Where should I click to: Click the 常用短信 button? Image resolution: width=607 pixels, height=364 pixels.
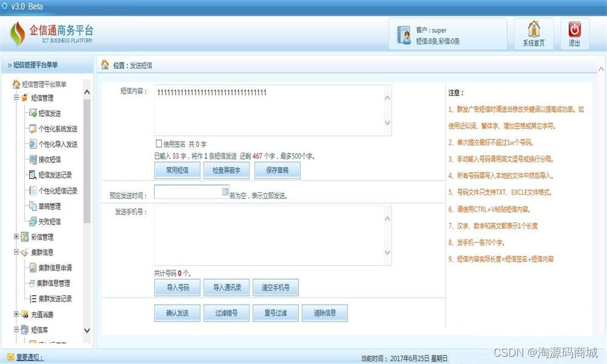pos(177,170)
